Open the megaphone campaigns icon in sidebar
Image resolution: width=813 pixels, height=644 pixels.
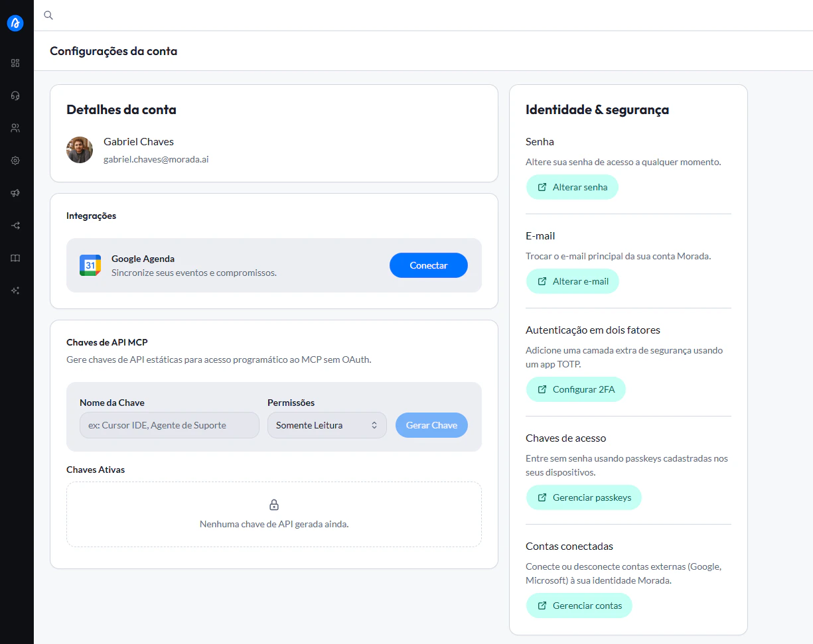[x=15, y=193]
